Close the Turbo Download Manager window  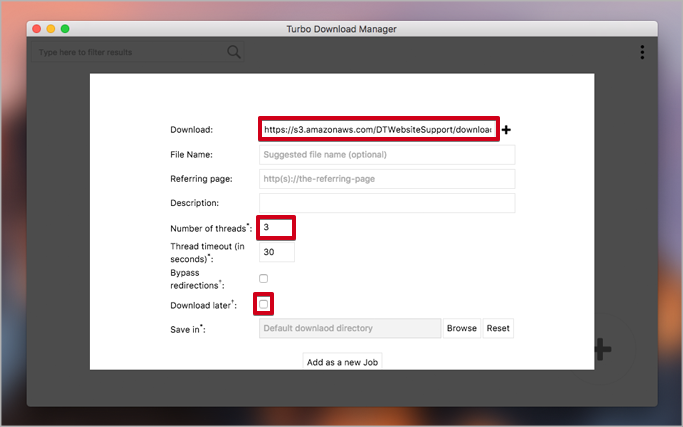click(37, 29)
